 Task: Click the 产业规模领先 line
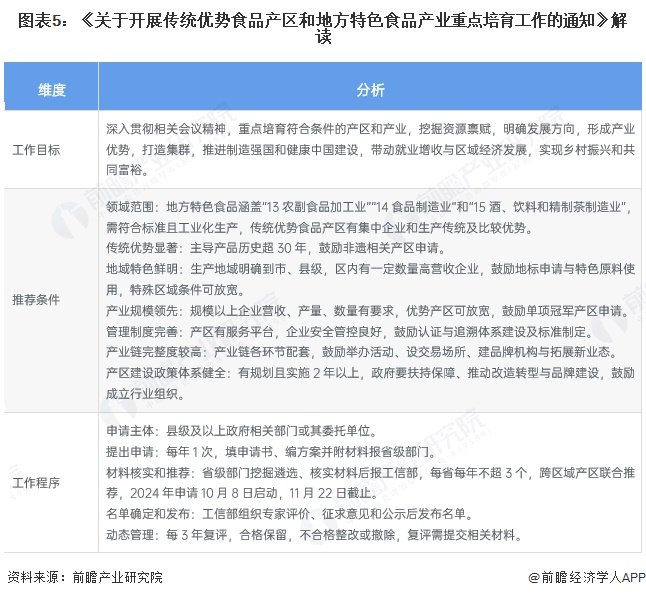367,310
